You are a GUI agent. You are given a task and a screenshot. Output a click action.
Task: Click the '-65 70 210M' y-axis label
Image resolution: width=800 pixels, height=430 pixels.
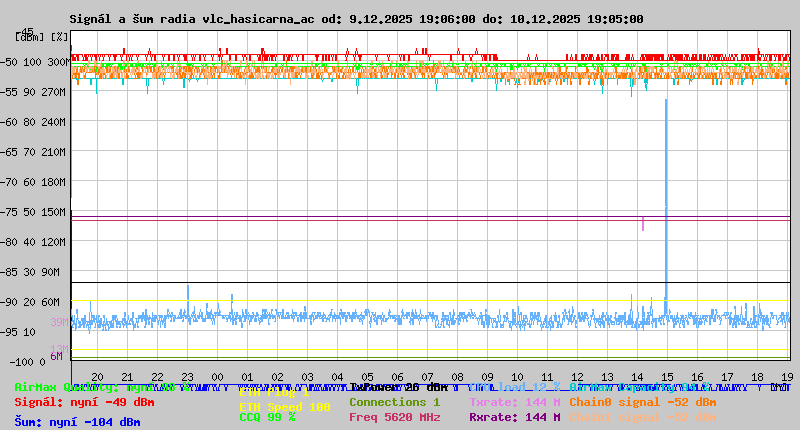click(x=33, y=153)
